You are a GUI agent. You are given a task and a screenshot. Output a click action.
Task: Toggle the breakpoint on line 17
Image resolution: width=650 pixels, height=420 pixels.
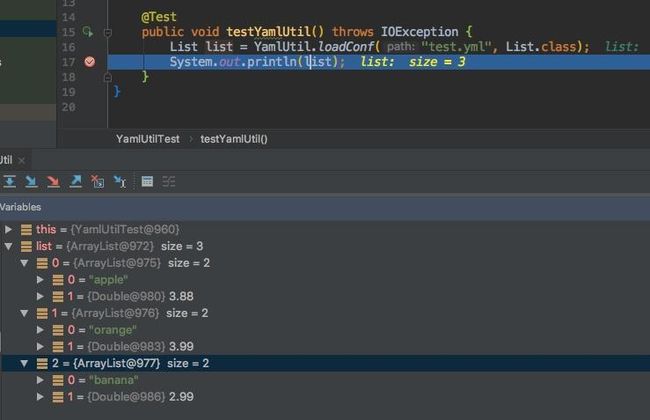(90, 62)
